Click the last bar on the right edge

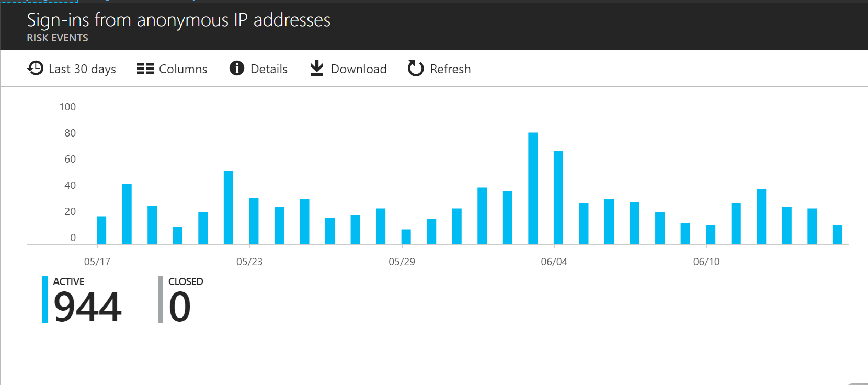coord(837,234)
